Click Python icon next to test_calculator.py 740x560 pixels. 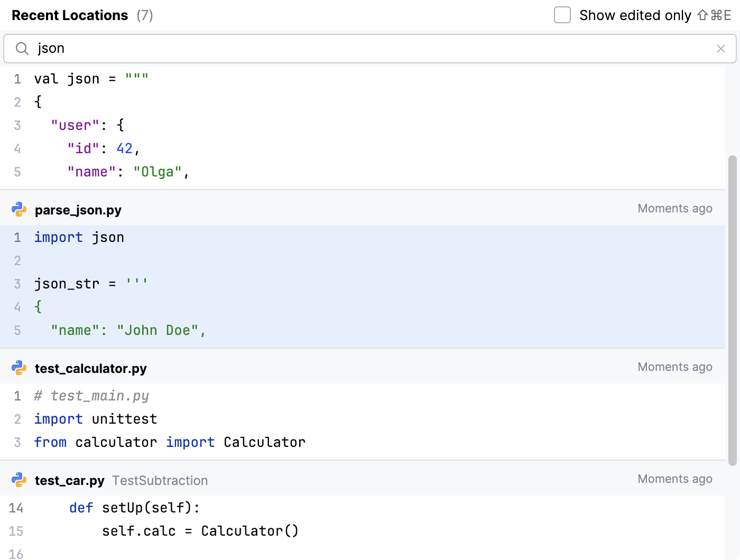pos(19,368)
